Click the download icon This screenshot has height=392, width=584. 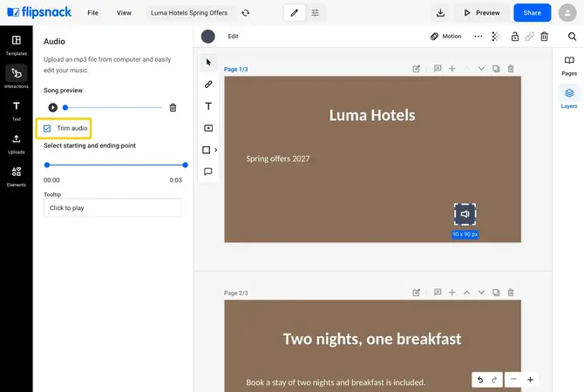coord(440,13)
